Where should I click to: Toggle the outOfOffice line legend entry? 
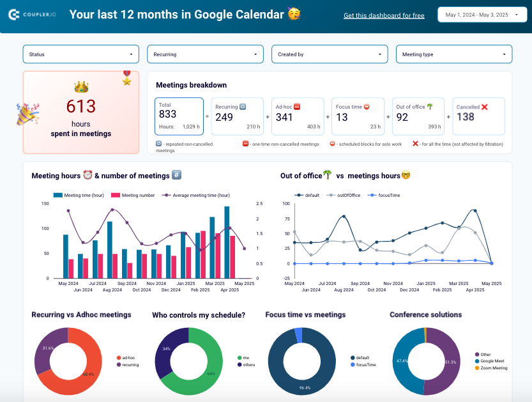pos(344,195)
